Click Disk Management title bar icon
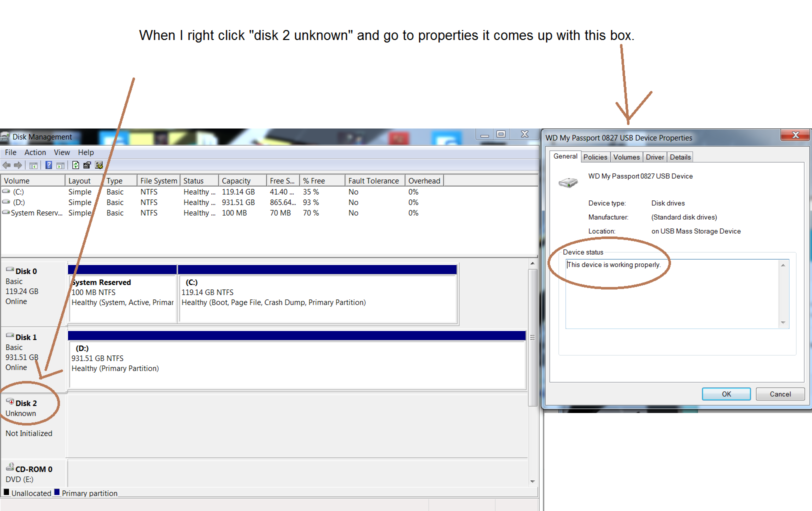 pos(5,136)
